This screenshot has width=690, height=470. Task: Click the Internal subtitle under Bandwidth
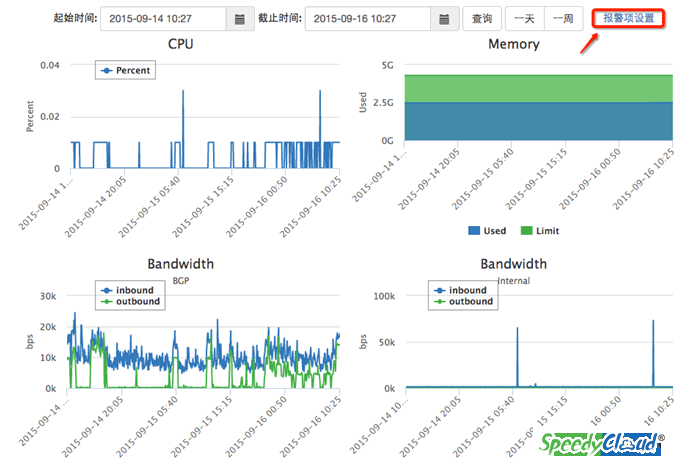514,281
